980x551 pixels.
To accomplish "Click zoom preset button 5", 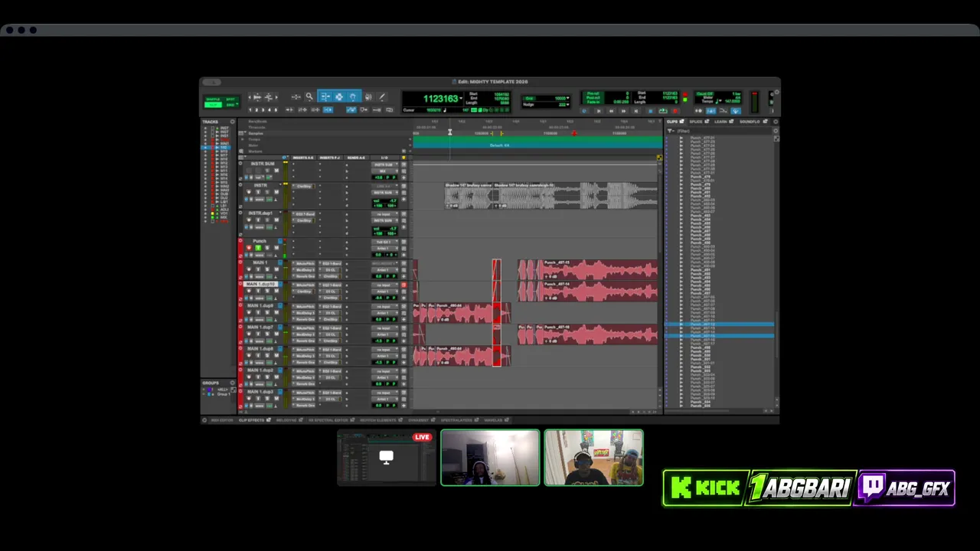I will pyautogui.click(x=276, y=110).
